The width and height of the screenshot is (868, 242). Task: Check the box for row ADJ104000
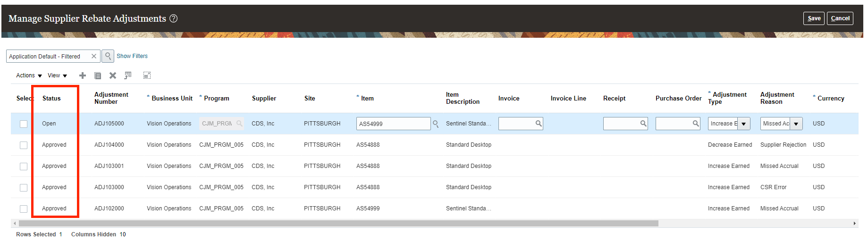click(x=24, y=145)
